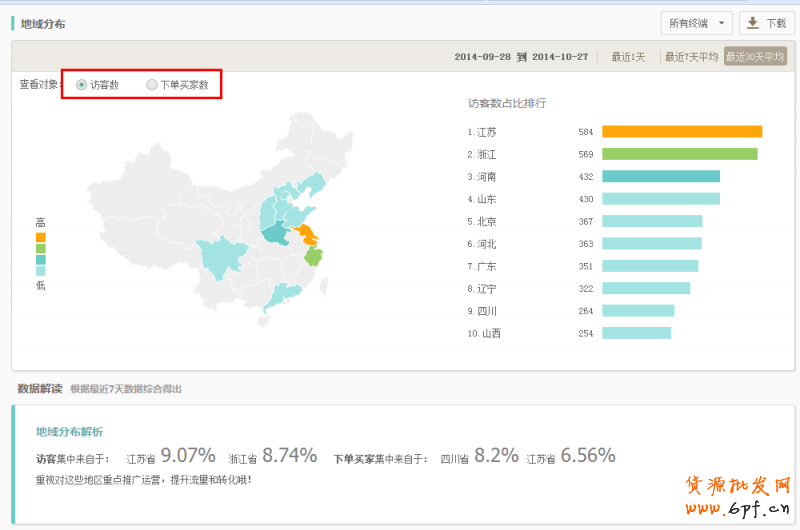This screenshot has width=800, height=530.
Task: Click the orange legend swatch below 高
Action: 41,237
